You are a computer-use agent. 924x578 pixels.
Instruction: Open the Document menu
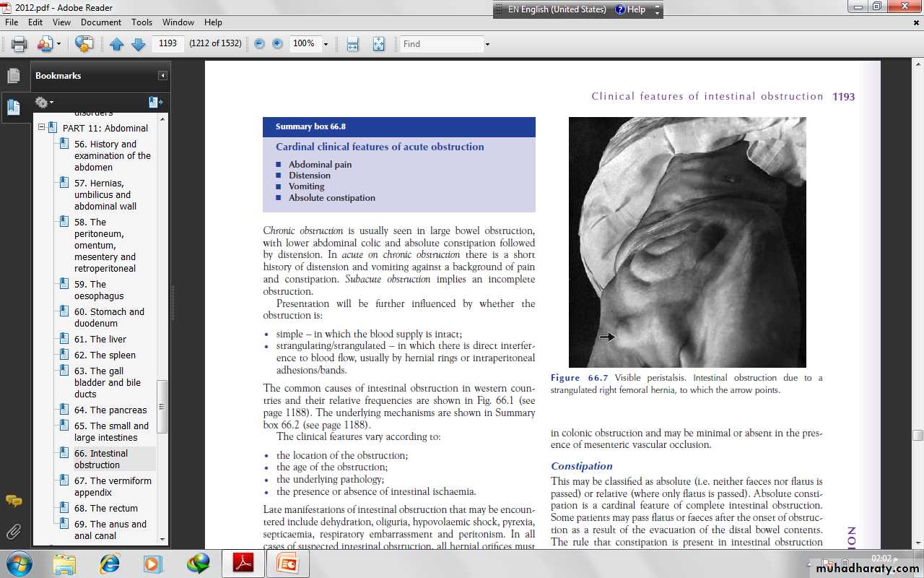tap(100, 22)
